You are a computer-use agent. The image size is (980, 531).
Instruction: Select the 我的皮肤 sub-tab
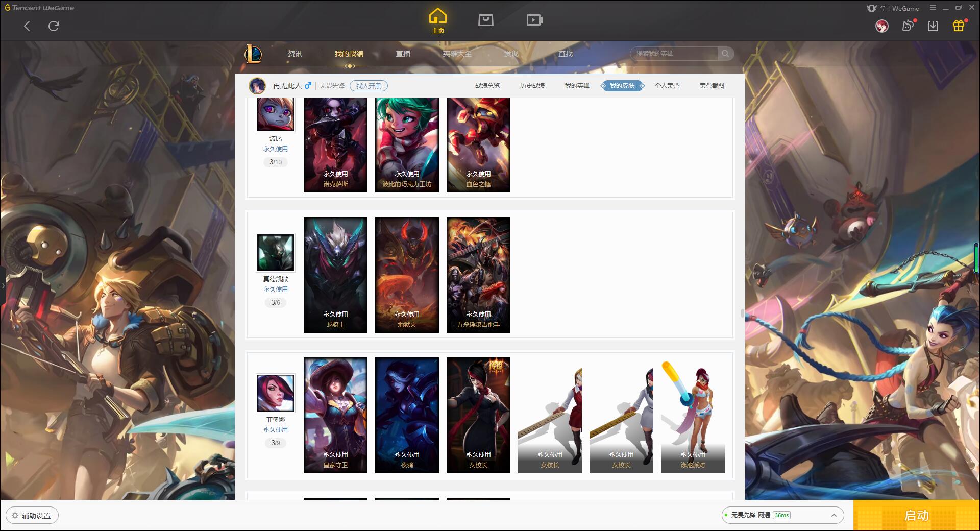click(622, 86)
